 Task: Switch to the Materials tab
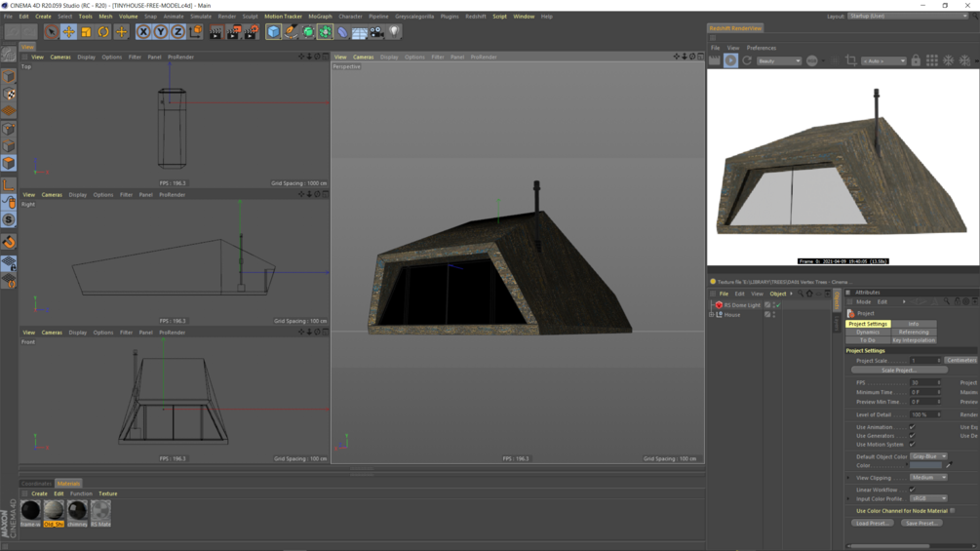(68, 484)
